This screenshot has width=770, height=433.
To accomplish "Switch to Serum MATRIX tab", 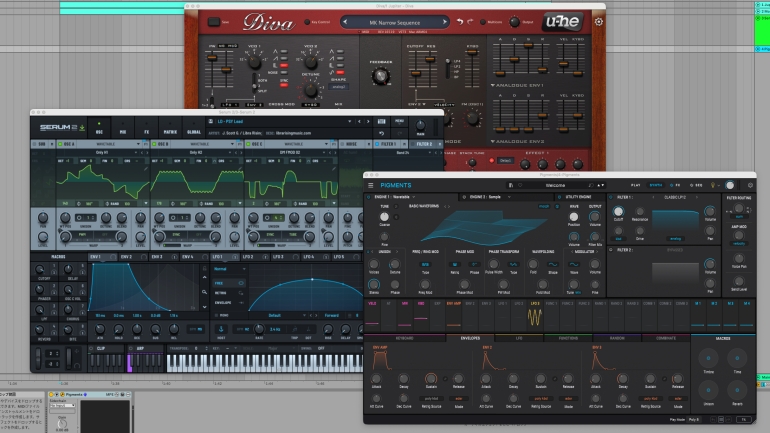I will 170,128.
